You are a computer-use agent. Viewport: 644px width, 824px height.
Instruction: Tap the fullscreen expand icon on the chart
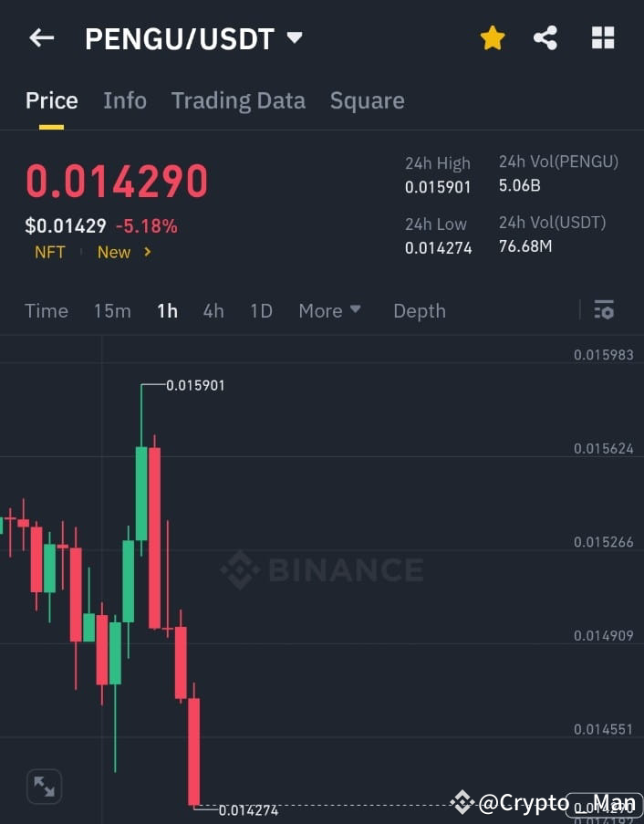[x=44, y=786]
